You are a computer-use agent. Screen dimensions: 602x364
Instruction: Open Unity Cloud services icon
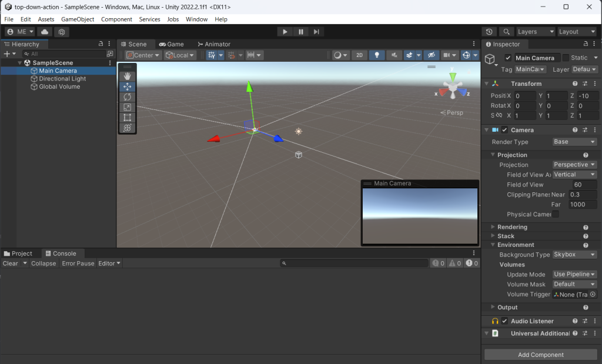(45, 32)
